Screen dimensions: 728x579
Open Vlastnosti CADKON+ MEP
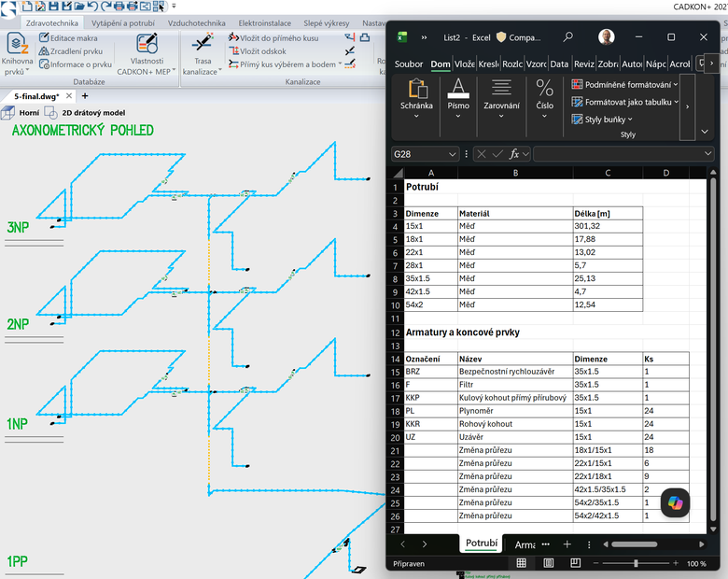pyautogui.click(x=147, y=53)
